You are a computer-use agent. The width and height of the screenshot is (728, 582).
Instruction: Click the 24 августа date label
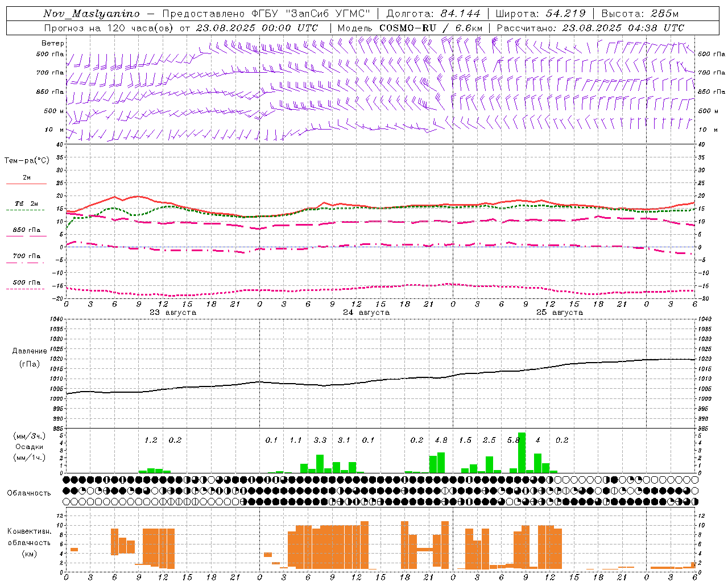click(366, 313)
